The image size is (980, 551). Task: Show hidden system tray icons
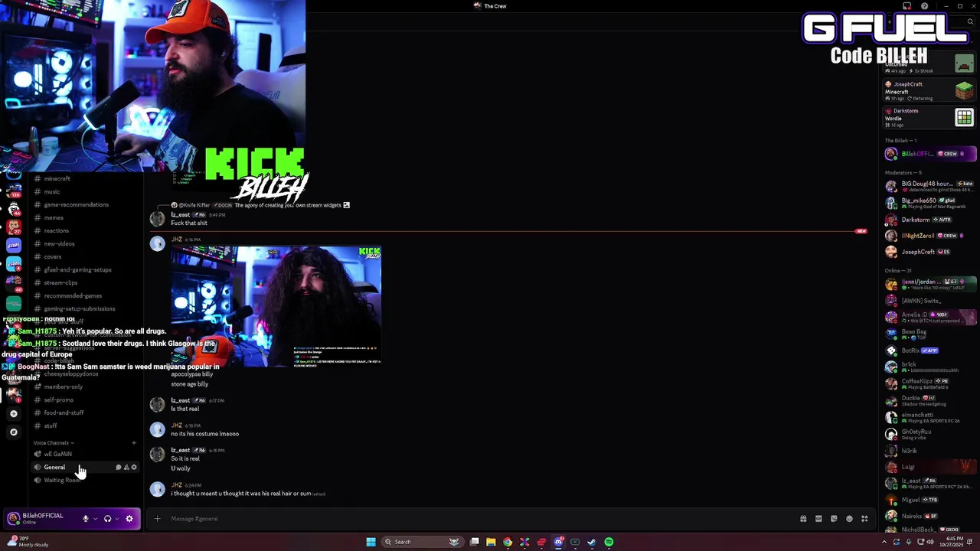click(886, 542)
